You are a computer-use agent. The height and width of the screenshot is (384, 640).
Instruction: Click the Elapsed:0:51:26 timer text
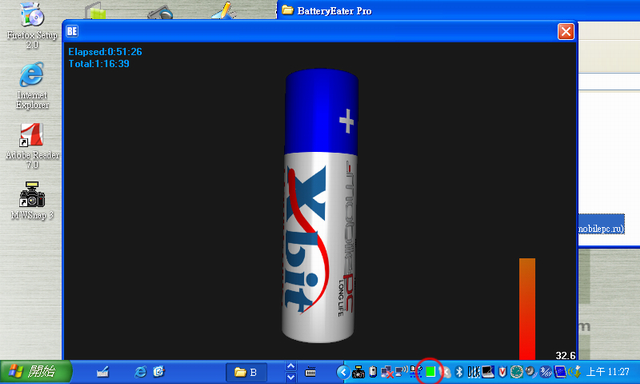[x=105, y=52]
